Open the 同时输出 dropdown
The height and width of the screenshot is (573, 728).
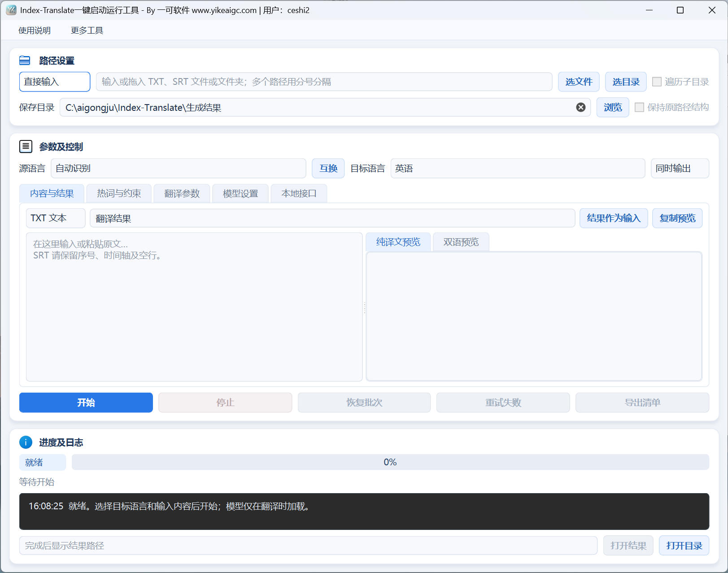680,168
